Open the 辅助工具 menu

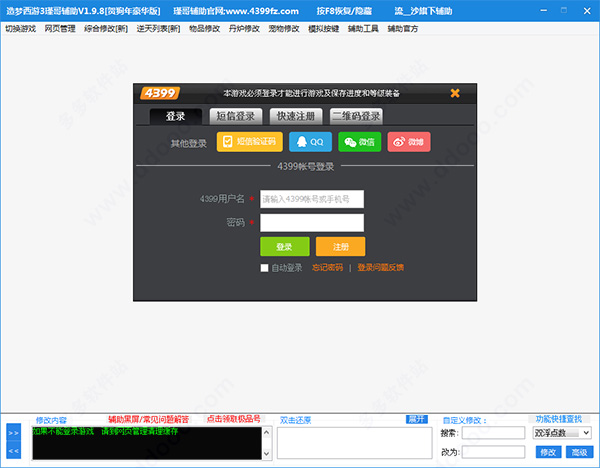(363, 29)
